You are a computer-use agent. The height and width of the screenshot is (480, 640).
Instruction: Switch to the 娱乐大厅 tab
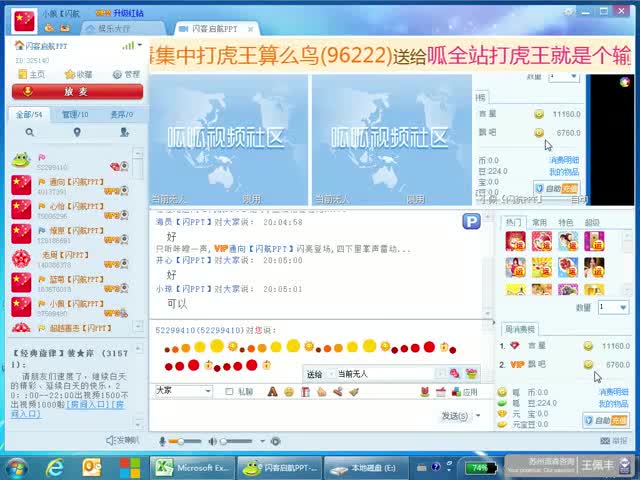coord(122,29)
